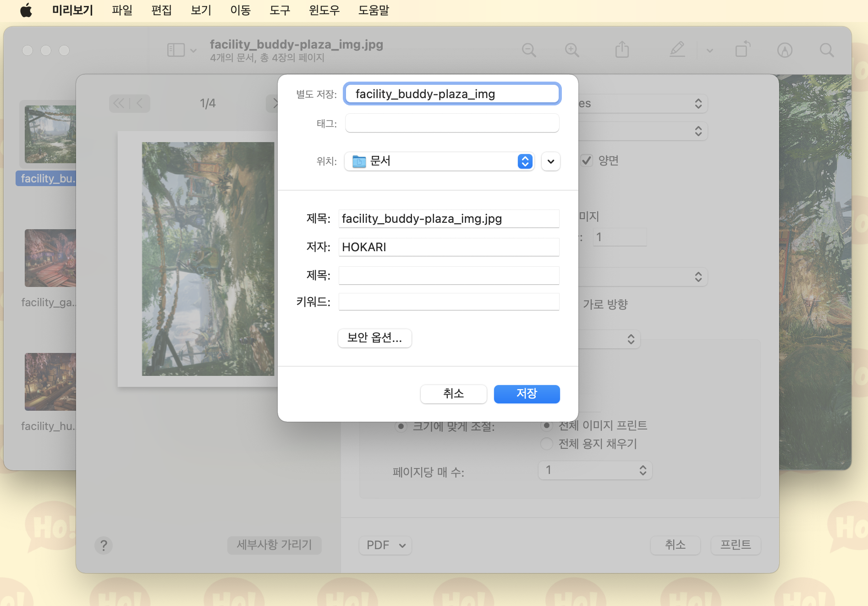This screenshot has width=868, height=606.
Task: Open 보안 옵션... settings
Action: pyautogui.click(x=374, y=338)
